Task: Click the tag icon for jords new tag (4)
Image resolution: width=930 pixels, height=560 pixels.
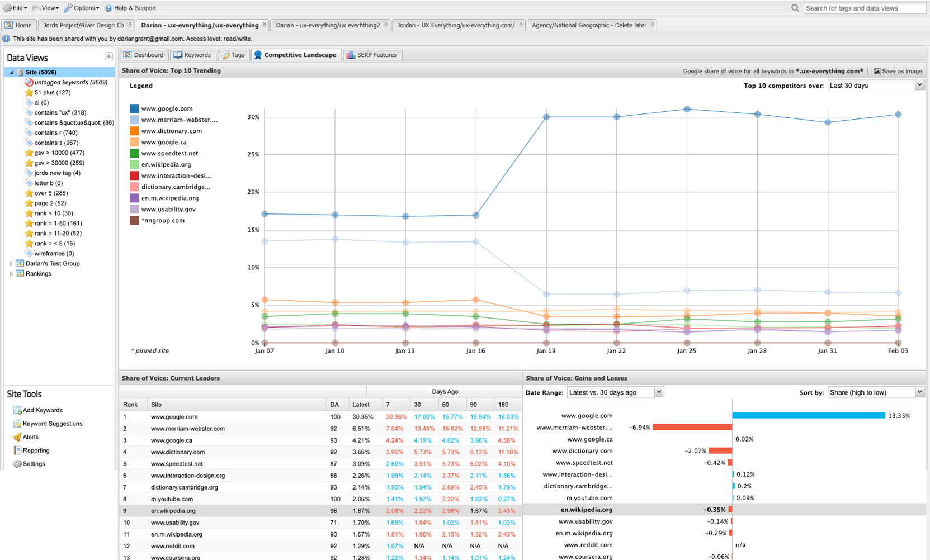Action: [29, 173]
